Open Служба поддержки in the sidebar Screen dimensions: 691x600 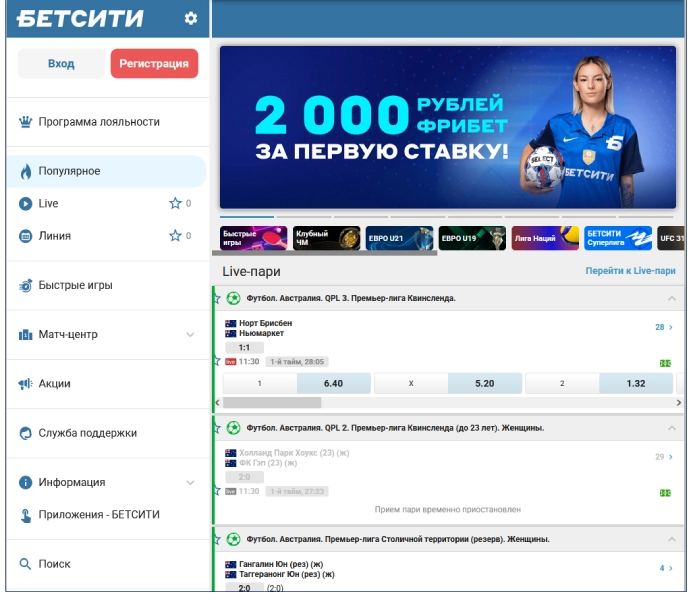[x=108, y=433]
